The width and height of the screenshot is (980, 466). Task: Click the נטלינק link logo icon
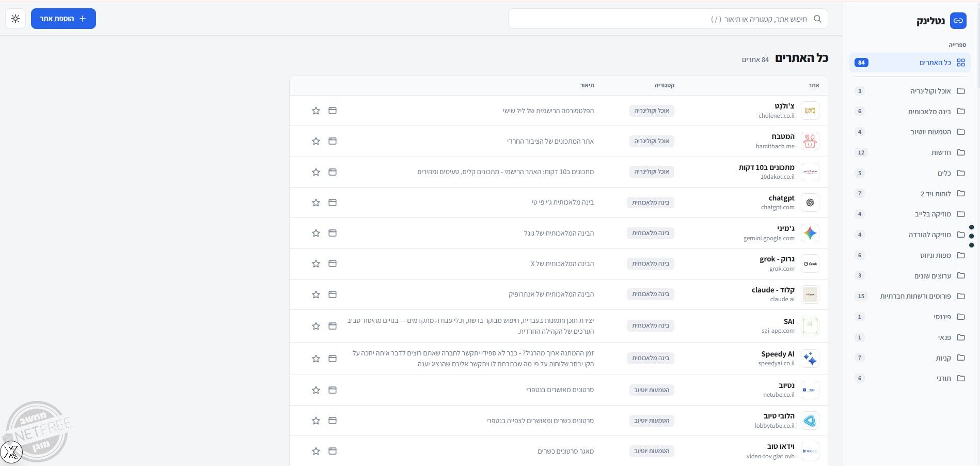[x=958, y=21]
